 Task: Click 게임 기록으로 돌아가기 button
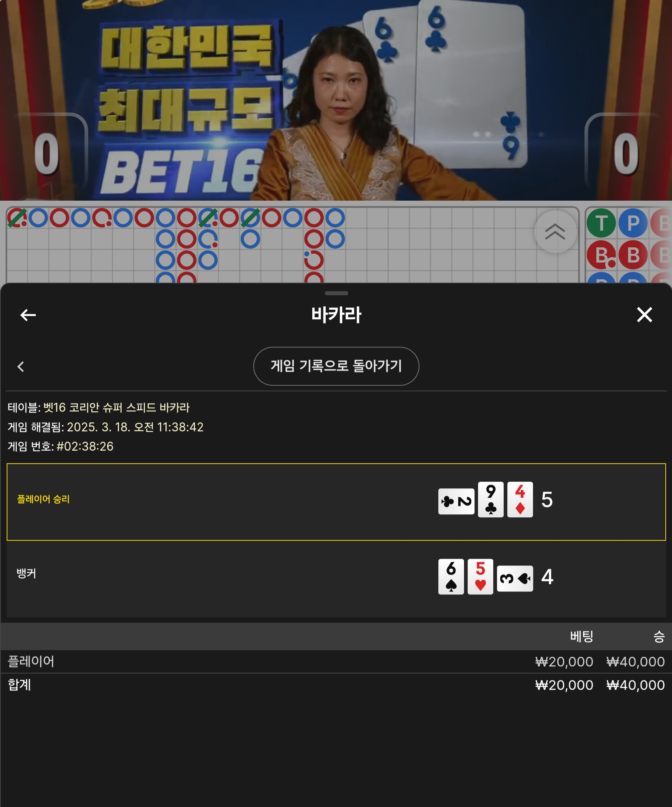(x=336, y=366)
